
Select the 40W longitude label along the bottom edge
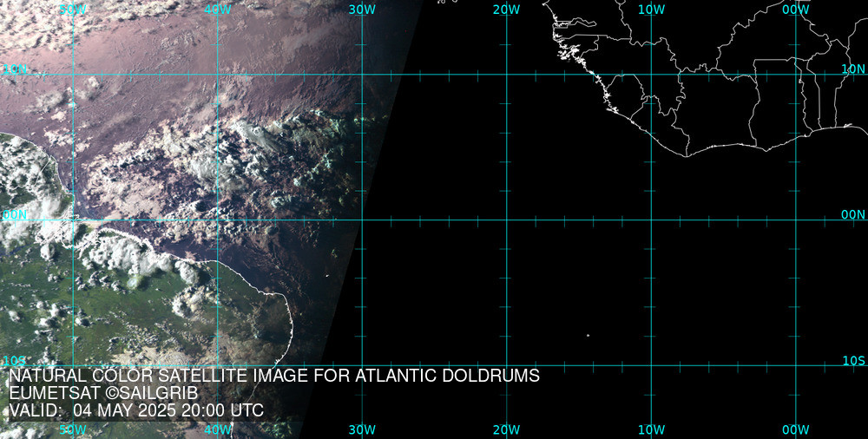(x=218, y=429)
